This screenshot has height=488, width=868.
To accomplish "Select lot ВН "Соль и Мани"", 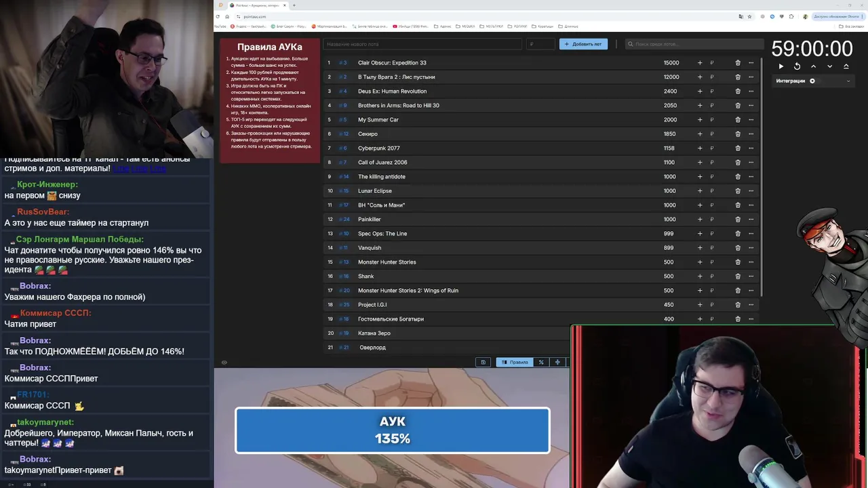I will tap(381, 205).
